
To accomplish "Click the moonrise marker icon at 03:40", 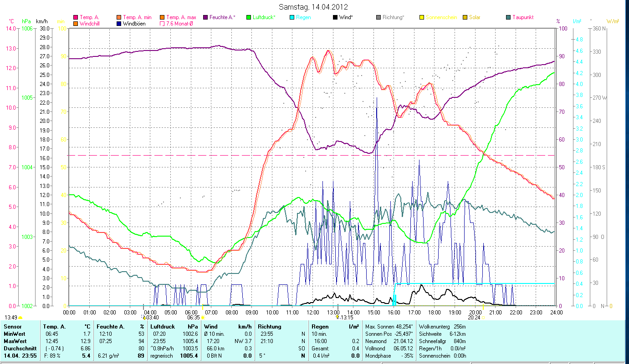I will click(144, 318).
